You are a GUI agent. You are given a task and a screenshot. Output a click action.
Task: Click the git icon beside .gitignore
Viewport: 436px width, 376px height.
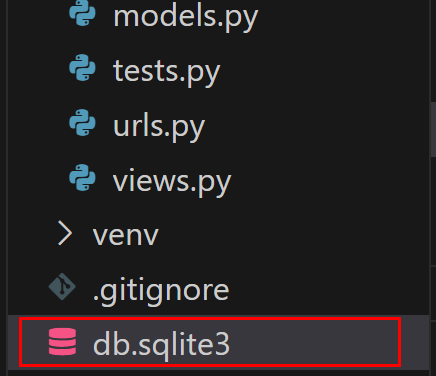(x=62, y=287)
